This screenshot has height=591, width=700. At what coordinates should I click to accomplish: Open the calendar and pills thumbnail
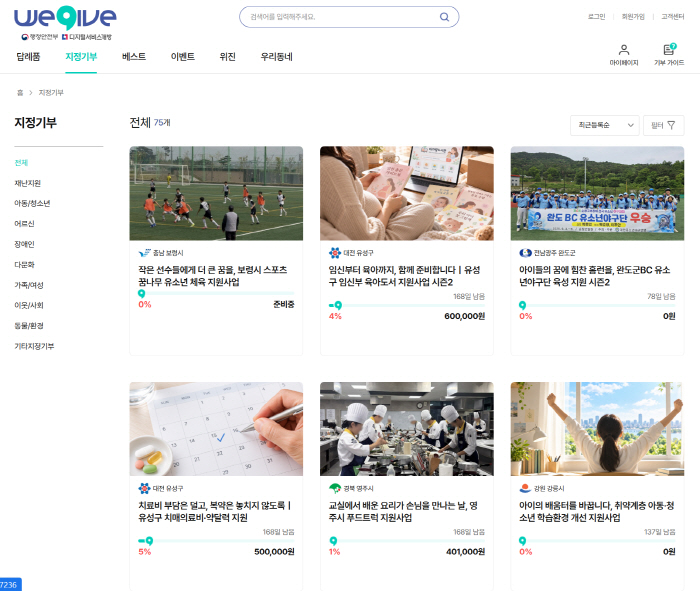pyautogui.click(x=216, y=429)
